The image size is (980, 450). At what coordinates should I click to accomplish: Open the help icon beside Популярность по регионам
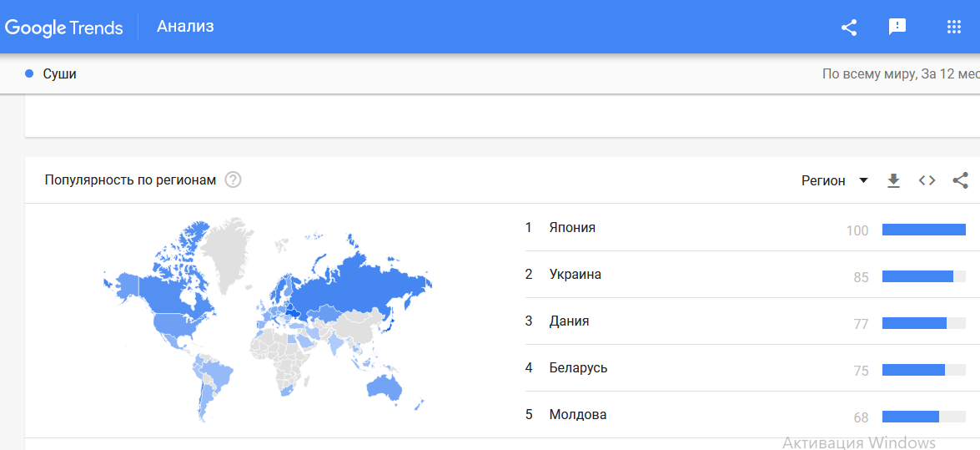(x=234, y=180)
